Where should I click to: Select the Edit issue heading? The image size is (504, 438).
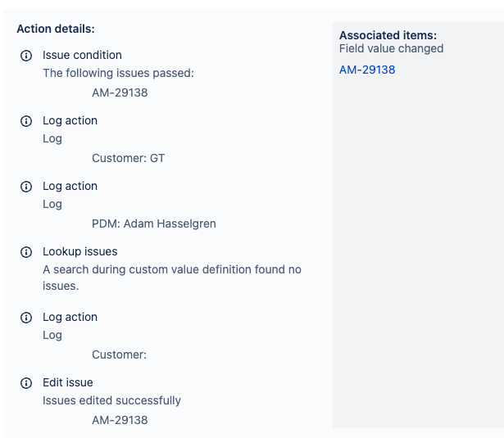click(68, 382)
